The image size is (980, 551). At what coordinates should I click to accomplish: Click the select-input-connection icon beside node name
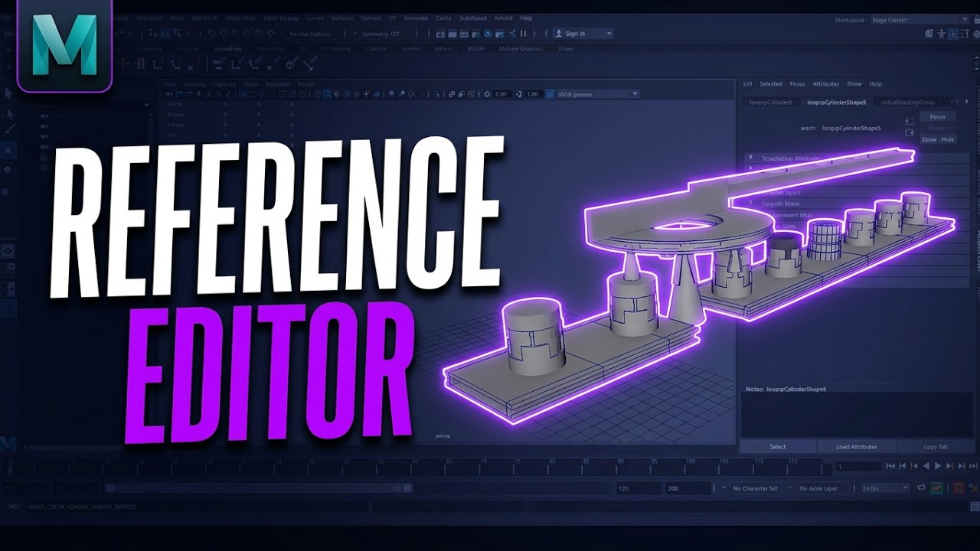[x=910, y=121]
